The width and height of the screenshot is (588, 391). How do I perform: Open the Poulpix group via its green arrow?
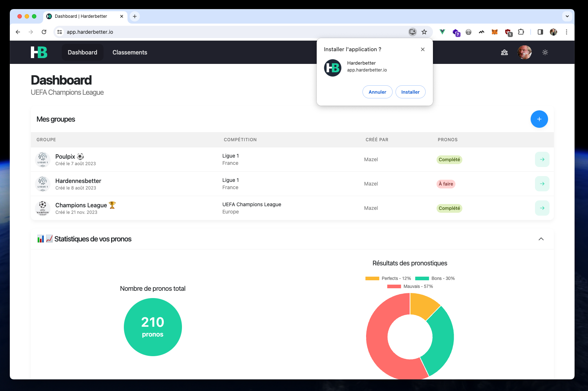click(542, 159)
